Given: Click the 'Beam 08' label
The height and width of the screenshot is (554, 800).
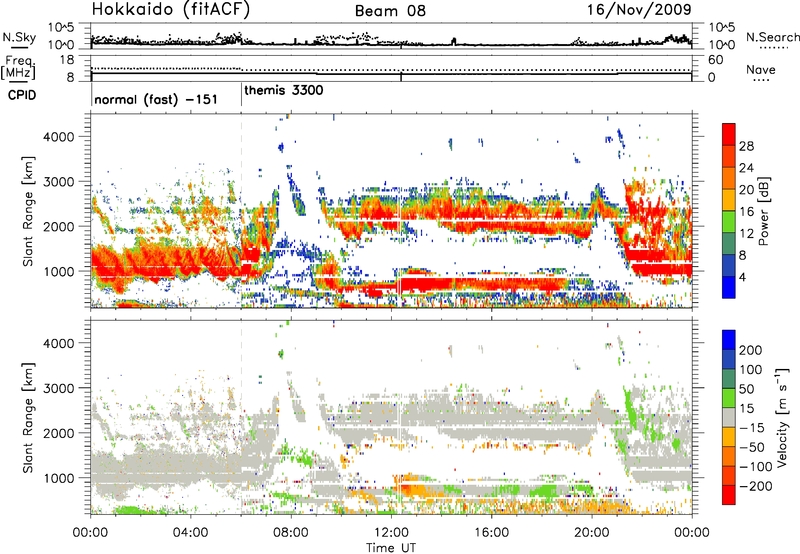Looking at the screenshot, I should pyautogui.click(x=390, y=11).
